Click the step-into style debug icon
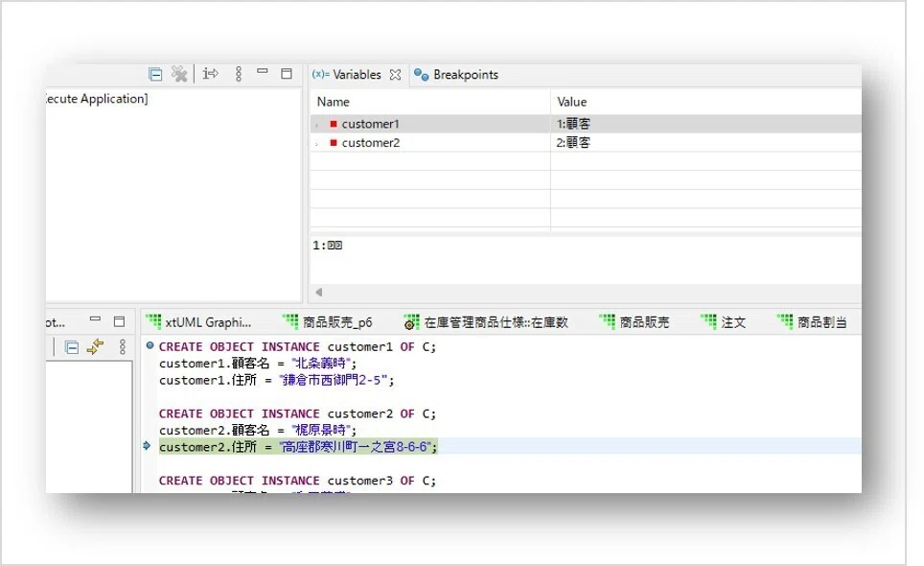 pos(210,74)
